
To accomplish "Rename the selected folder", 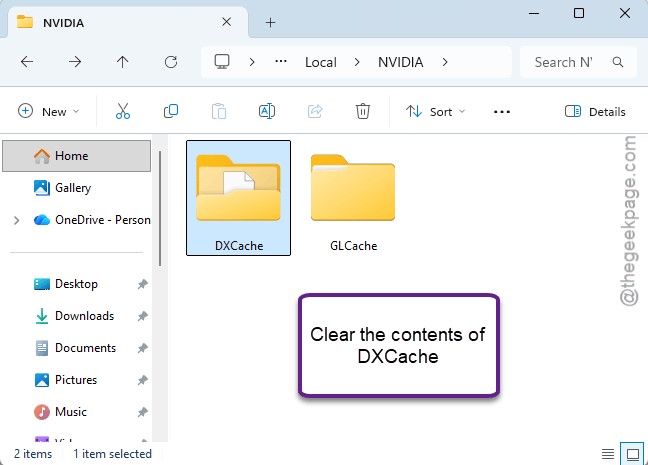I will [x=267, y=111].
